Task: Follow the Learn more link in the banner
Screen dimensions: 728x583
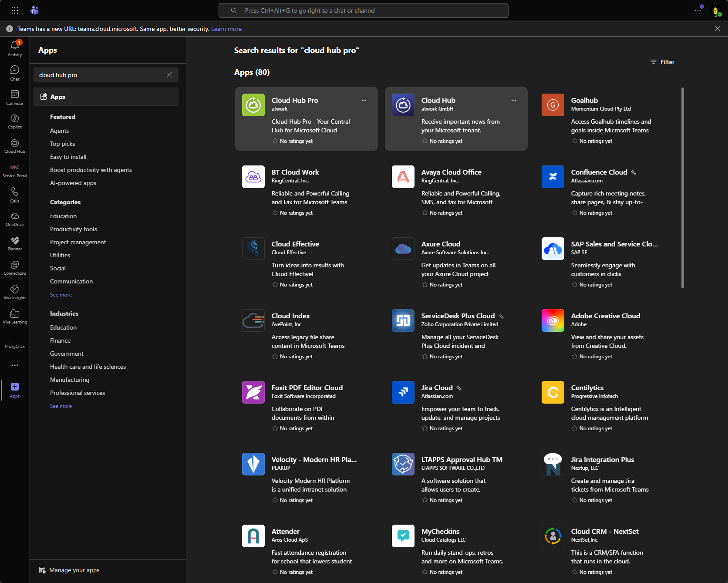Action: (x=226, y=29)
